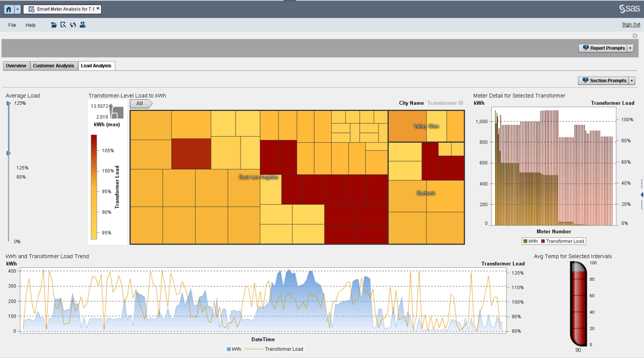This screenshot has height=358, width=644.
Task: Click the Transformer Load legend swatch in Meter Detail
Action: (543, 242)
